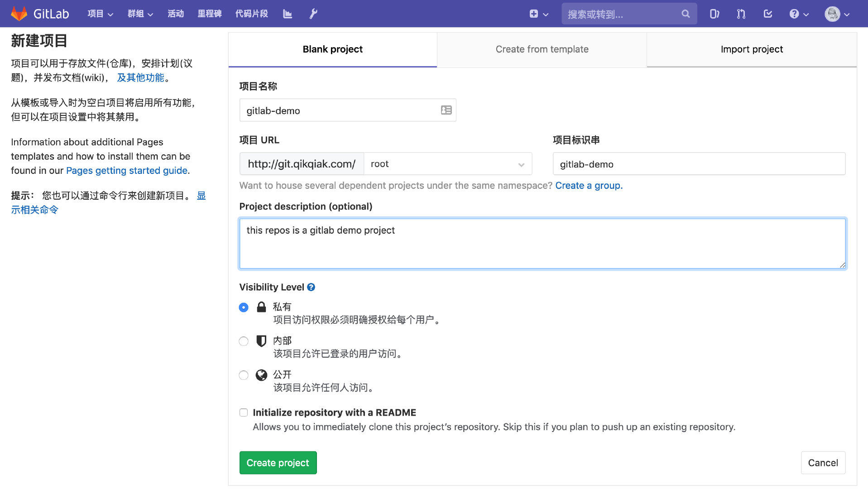
Task: Click the 搜索或转到 search box
Action: pyautogui.click(x=629, y=14)
